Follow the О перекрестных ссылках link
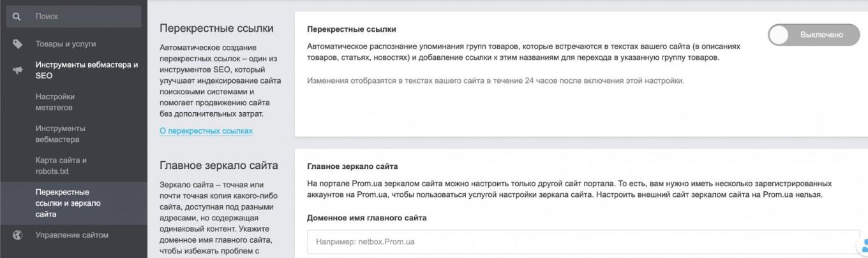 click(206, 131)
